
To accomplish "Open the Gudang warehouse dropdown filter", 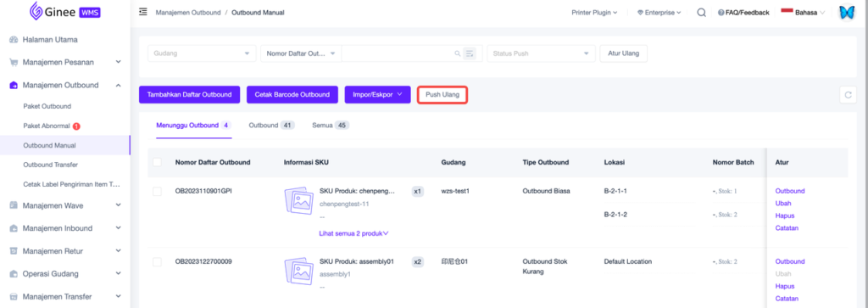I will (x=202, y=53).
